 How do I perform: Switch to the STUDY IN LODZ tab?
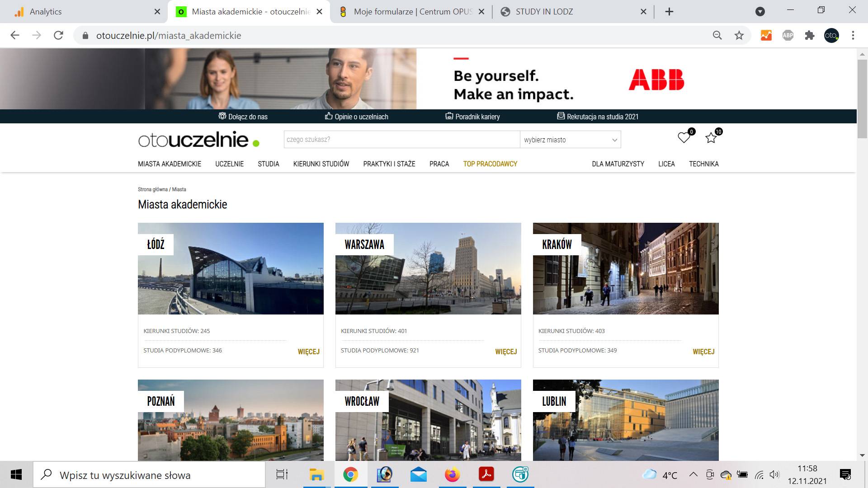(x=573, y=12)
